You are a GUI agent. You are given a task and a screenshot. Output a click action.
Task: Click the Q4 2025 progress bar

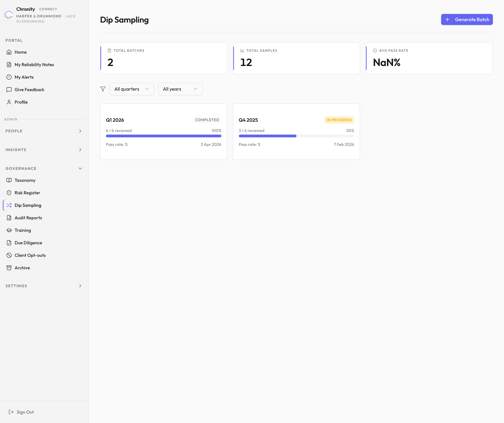click(x=296, y=136)
